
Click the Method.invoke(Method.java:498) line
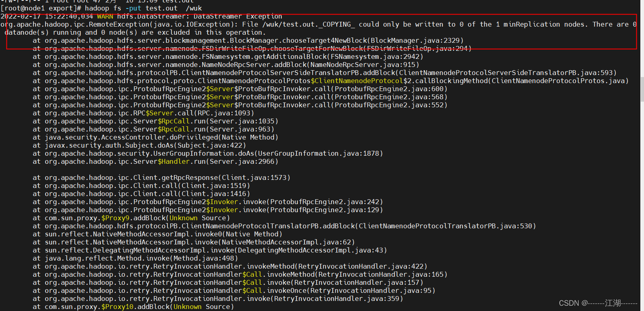coord(135,258)
